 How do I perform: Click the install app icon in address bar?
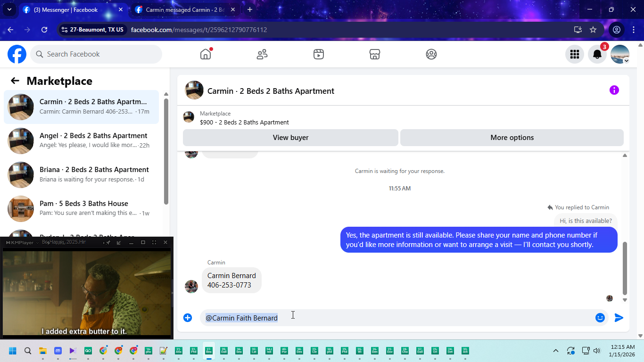578,30
